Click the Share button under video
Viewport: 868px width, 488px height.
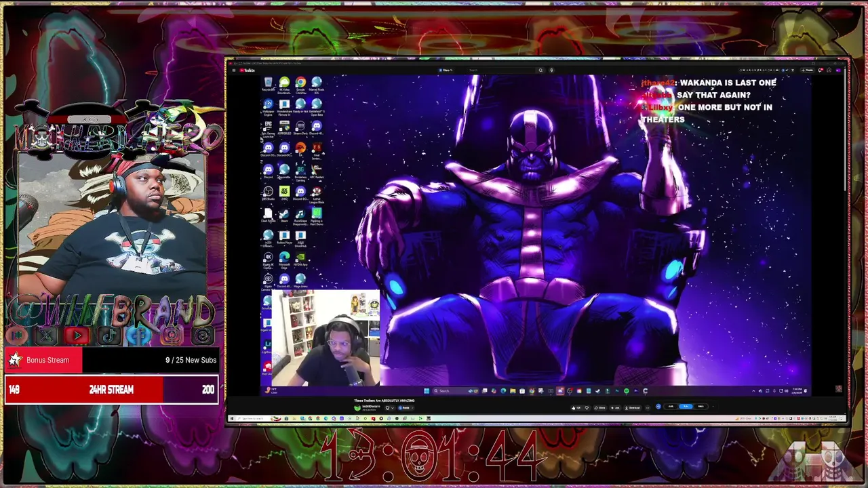pos(600,408)
